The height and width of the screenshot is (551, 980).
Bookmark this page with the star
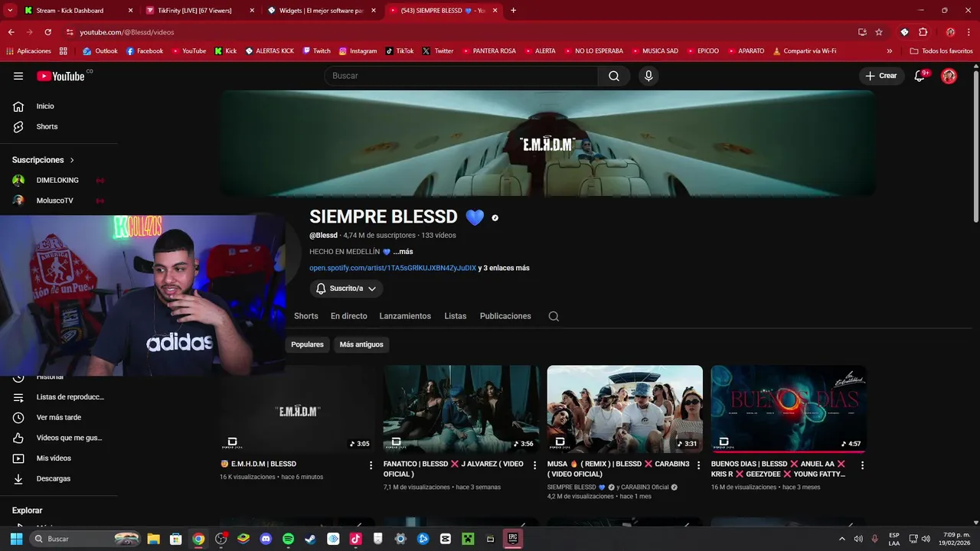[x=879, y=32]
